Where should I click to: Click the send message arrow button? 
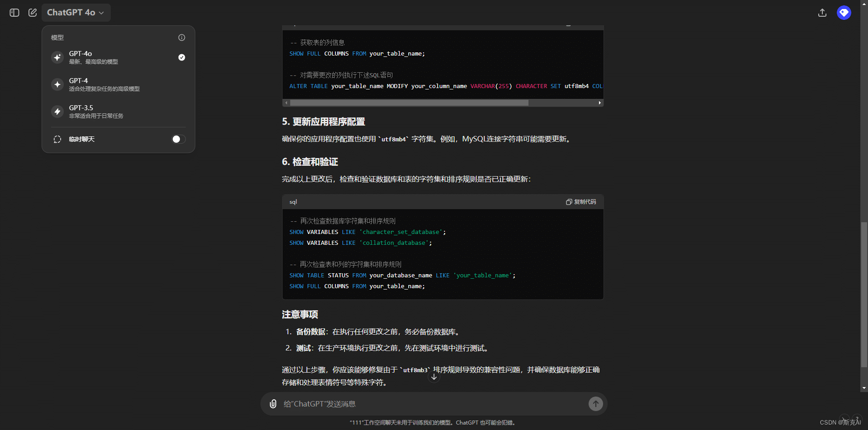point(596,404)
